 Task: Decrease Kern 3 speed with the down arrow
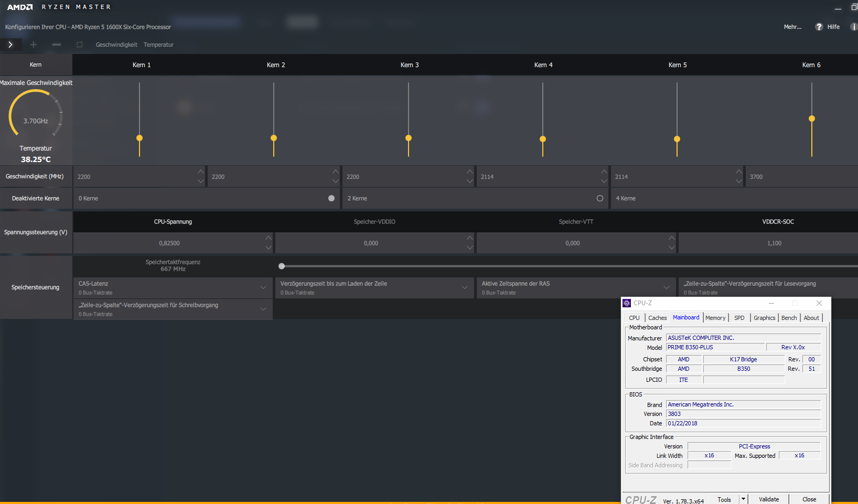[x=470, y=181]
